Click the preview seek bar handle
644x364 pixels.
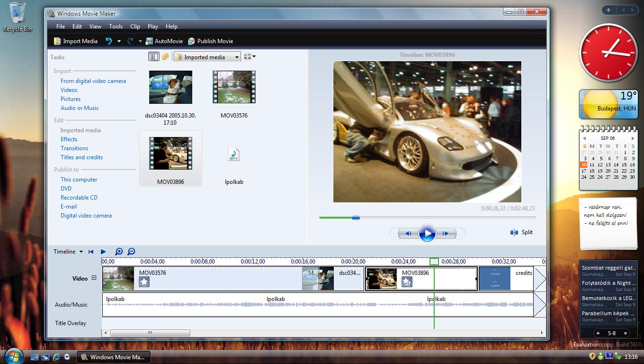click(356, 218)
